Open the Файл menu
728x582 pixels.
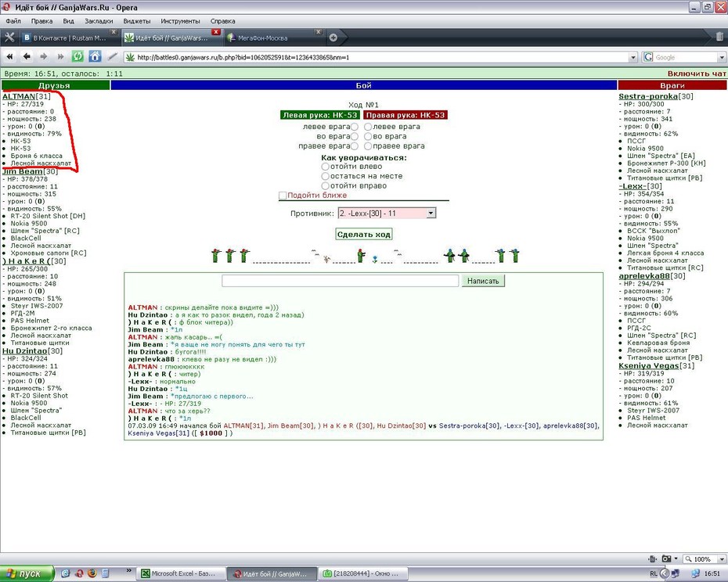tap(13, 21)
